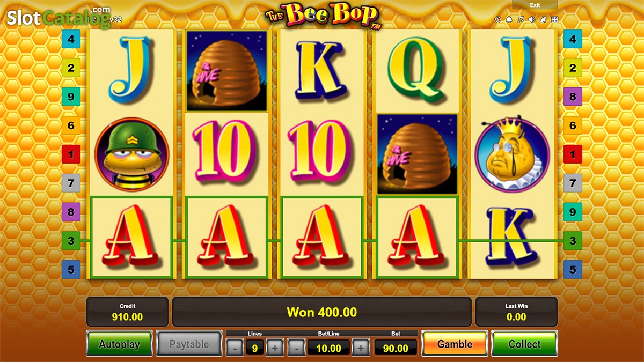The image size is (644, 362).
Task: Gamble the 400.00 win
Action: (455, 344)
